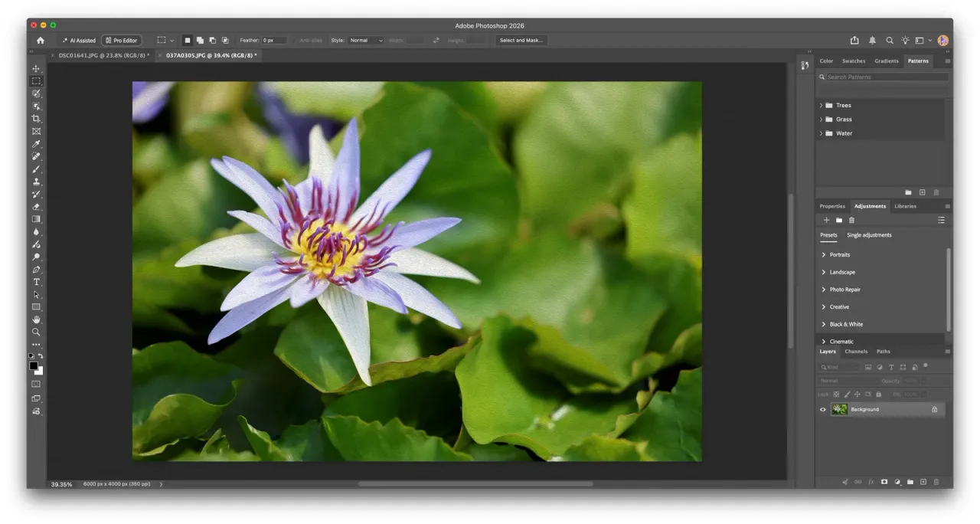Select the Move tool

tap(36, 69)
